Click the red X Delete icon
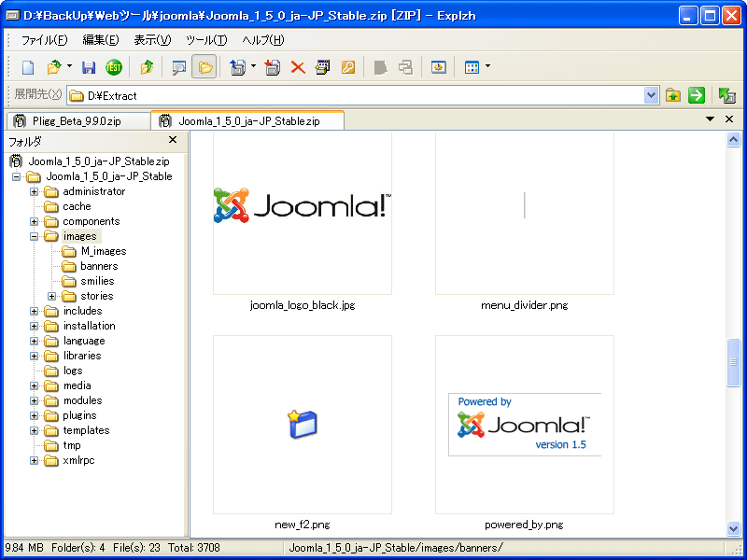The height and width of the screenshot is (560, 747). tap(298, 67)
